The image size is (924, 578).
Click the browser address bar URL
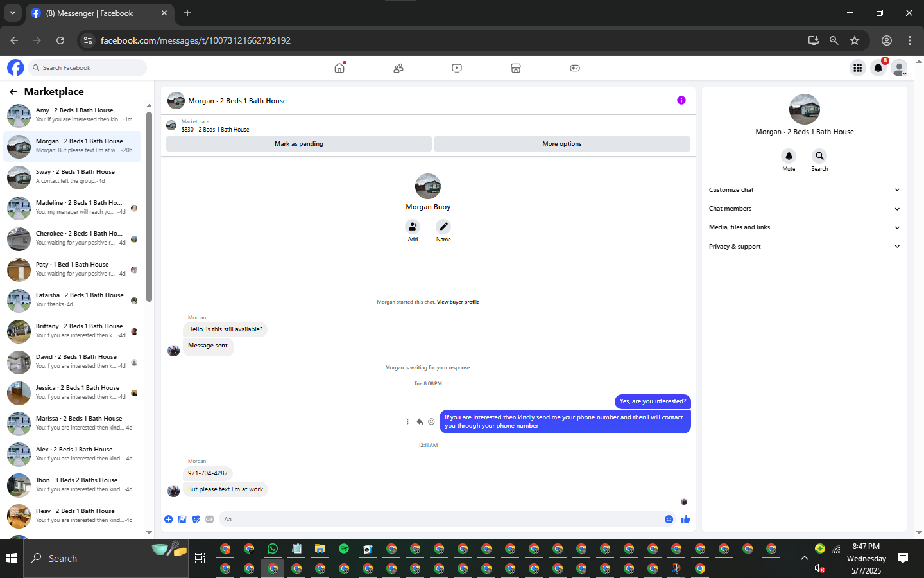point(196,40)
